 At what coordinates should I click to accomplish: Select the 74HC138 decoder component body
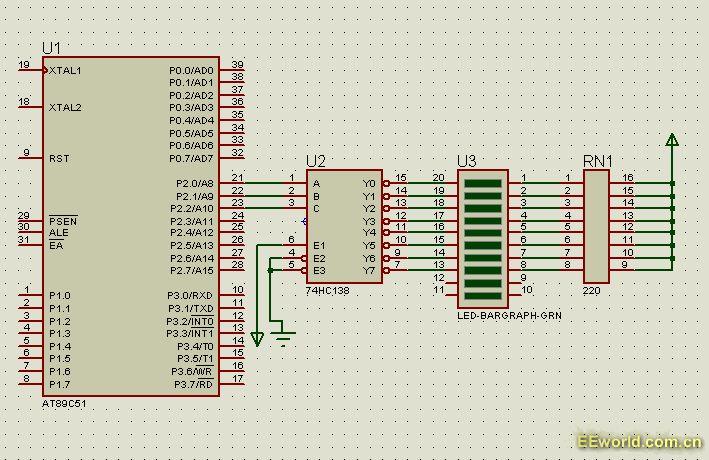point(345,227)
